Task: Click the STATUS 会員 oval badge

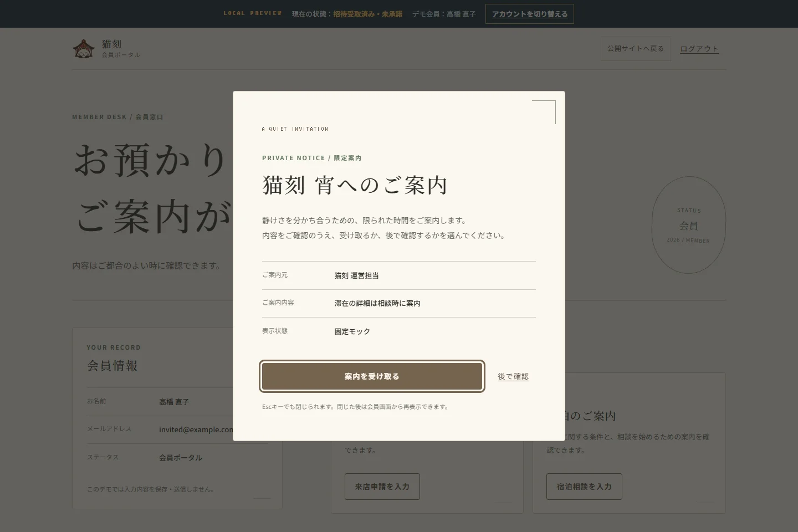Action: 688,225
